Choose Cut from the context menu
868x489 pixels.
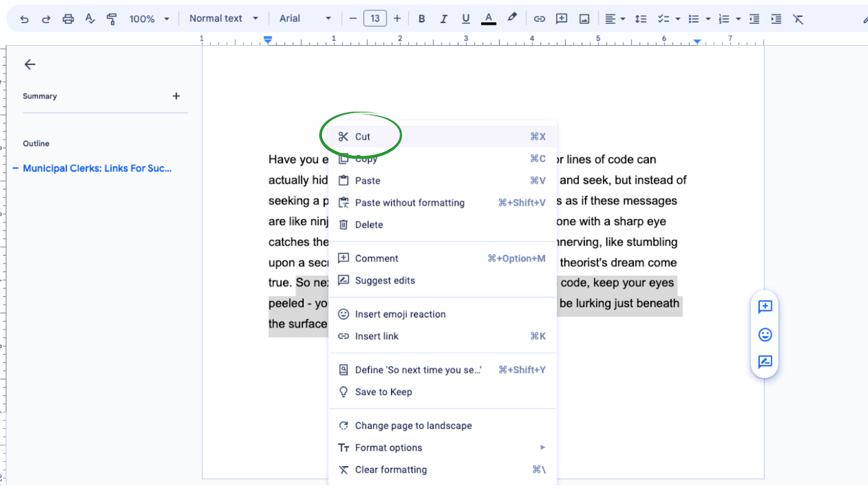click(442, 137)
